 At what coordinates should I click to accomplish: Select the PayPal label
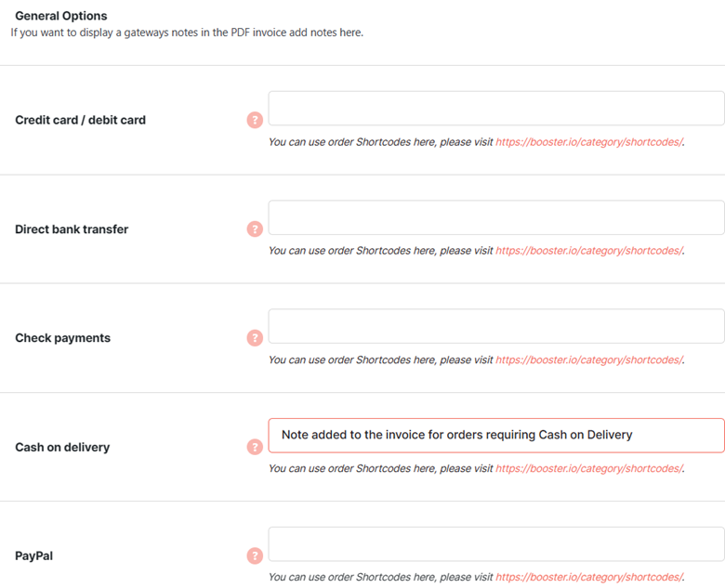(x=34, y=555)
